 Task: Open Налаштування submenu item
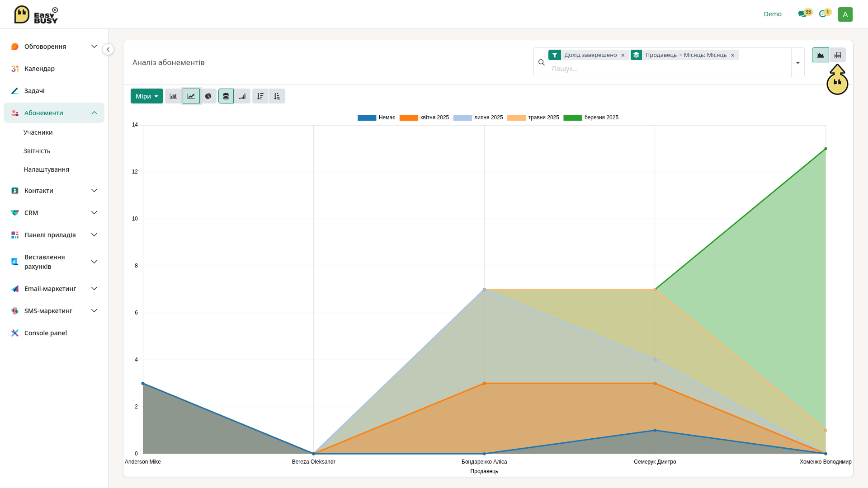tap(47, 169)
